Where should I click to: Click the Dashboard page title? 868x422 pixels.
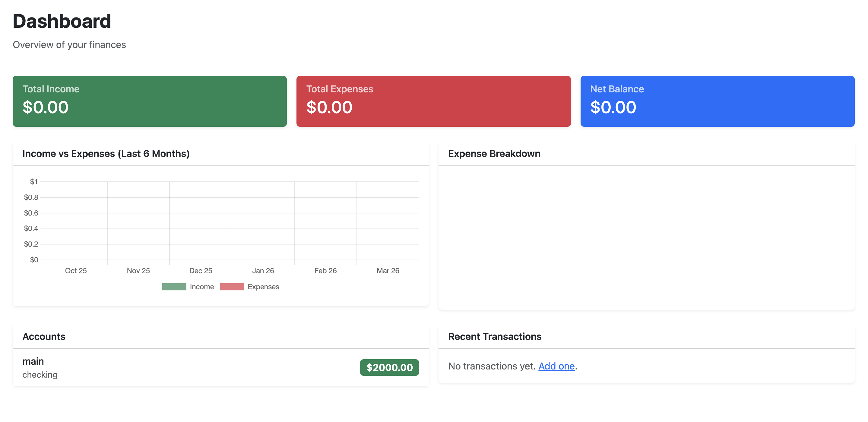coord(62,21)
